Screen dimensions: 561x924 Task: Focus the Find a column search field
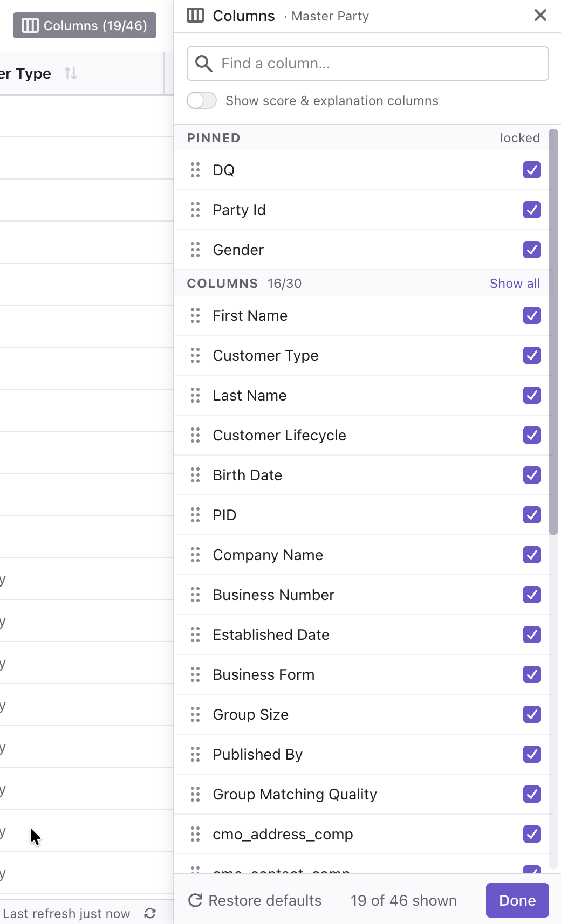(x=368, y=64)
